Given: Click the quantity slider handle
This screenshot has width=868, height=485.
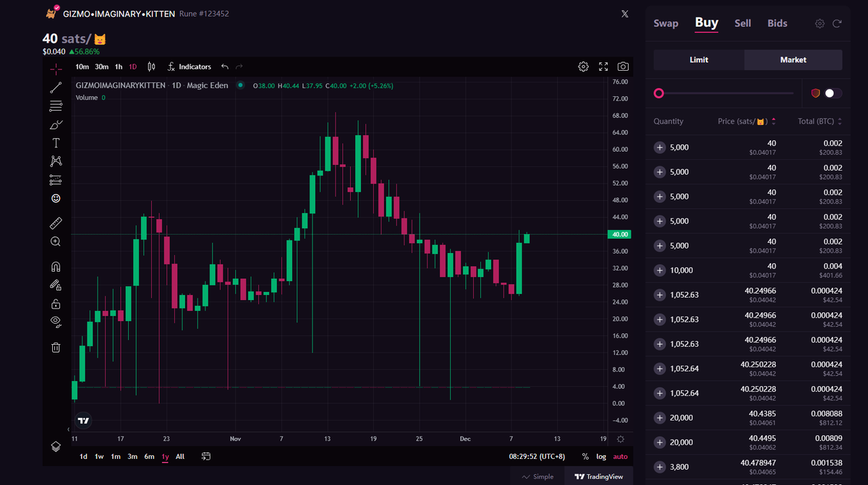Looking at the screenshot, I should click(x=659, y=93).
